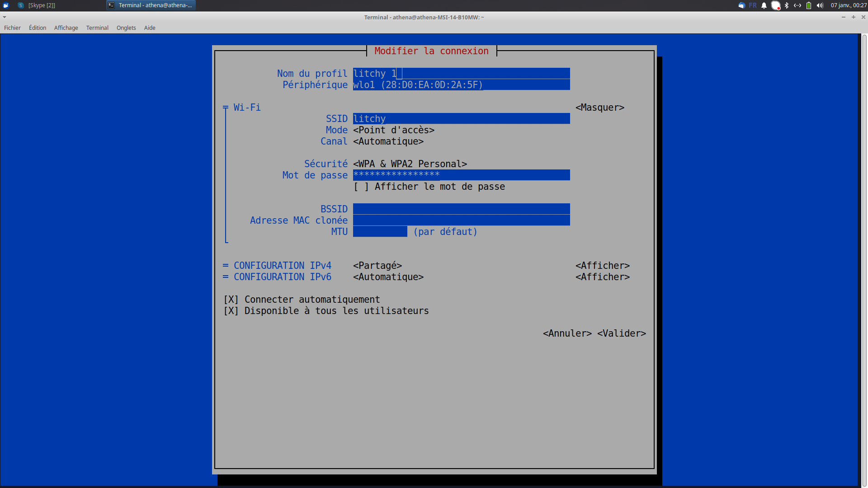Open the Onglets menu

126,28
